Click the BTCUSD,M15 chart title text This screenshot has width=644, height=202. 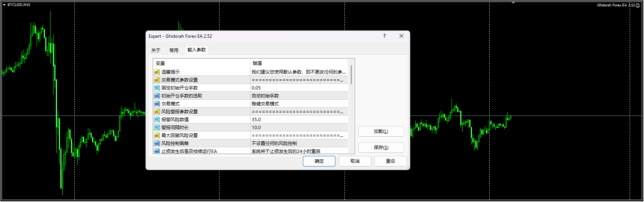pos(19,5)
